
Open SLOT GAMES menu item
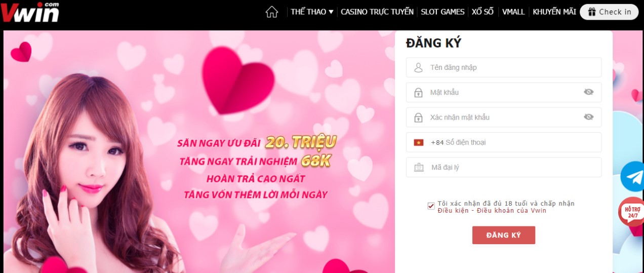coord(442,12)
